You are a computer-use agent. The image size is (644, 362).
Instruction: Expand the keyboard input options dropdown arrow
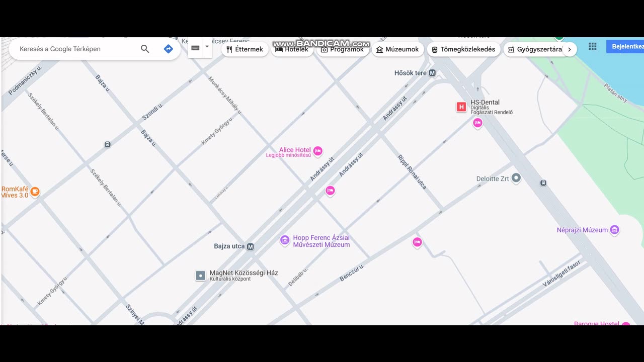(207, 48)
